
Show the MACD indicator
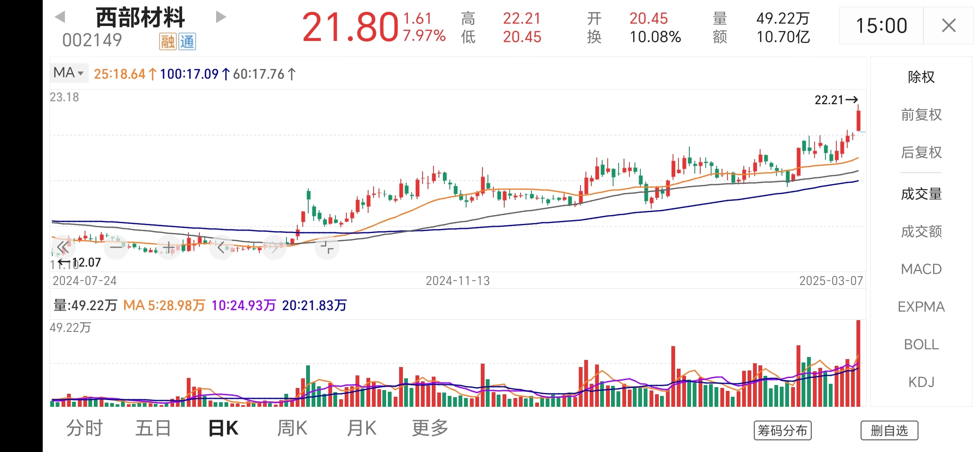(921, 269)
